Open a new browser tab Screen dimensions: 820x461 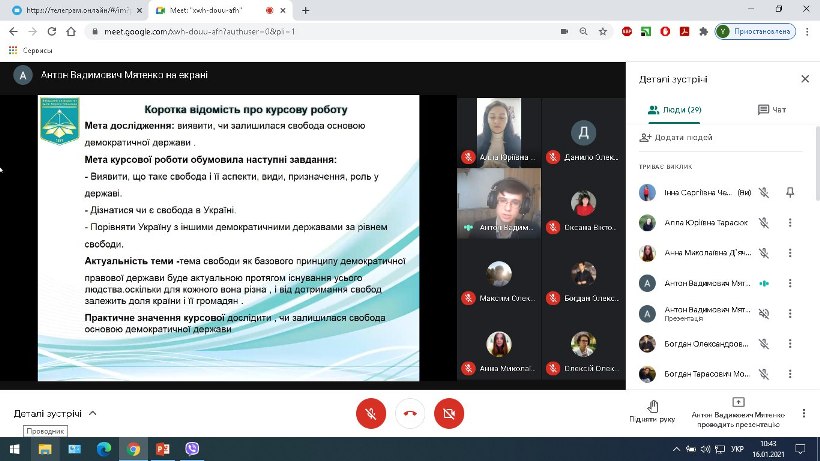pyautogui.click(x=305, y=10)
